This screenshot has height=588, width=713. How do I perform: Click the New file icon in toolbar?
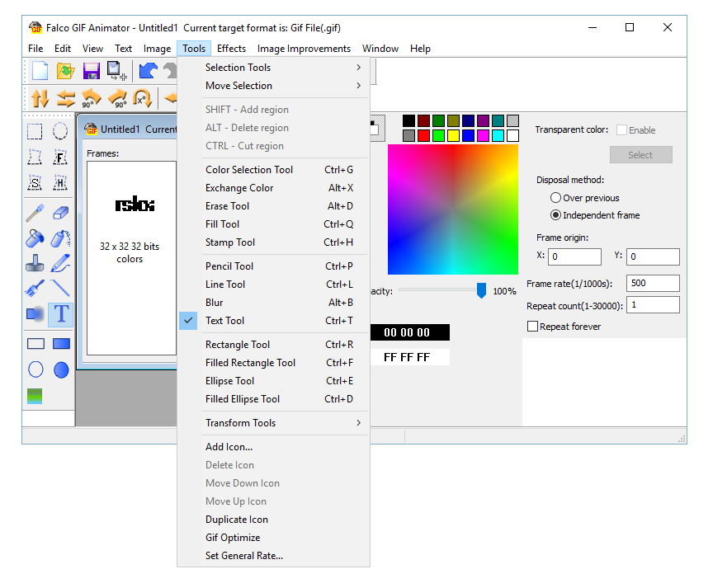click(x=40, y=71)
